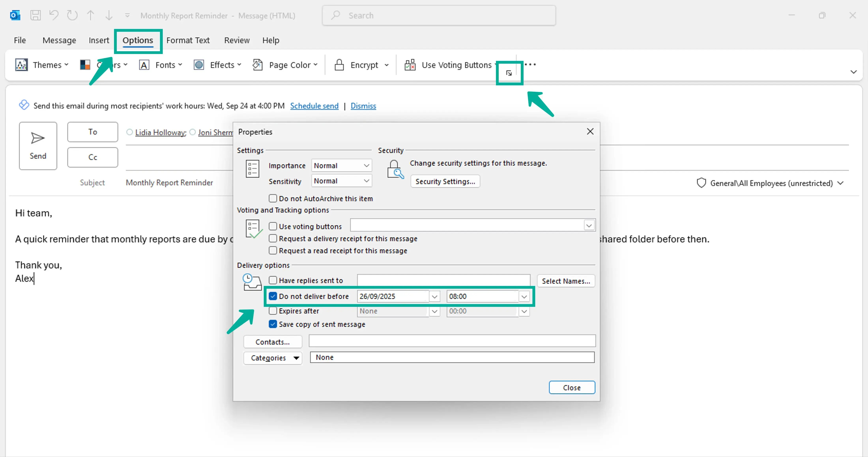This screenshot has width=868, height=457.
Task: Click the Encrypt lock icon
Action: [x=339, y=65]
